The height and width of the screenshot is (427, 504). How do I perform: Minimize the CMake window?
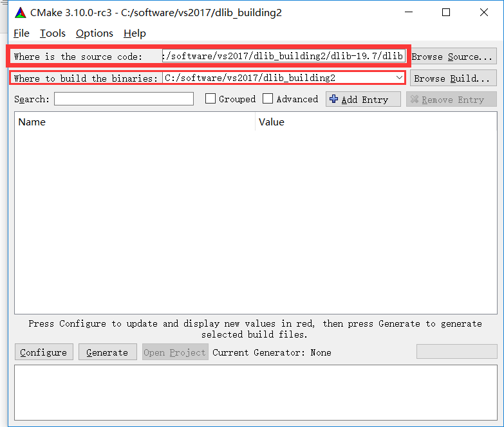[x=409, y=12]
